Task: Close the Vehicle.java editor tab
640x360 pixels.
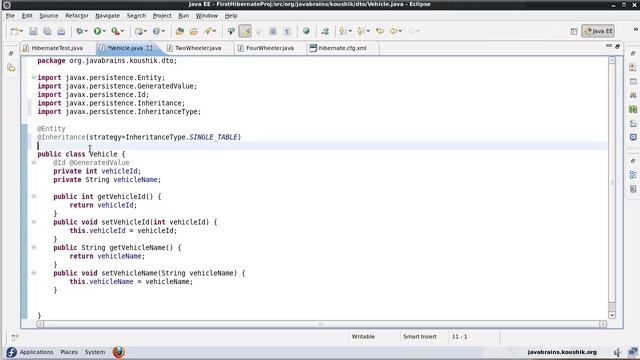Action: tap(149, 48)
